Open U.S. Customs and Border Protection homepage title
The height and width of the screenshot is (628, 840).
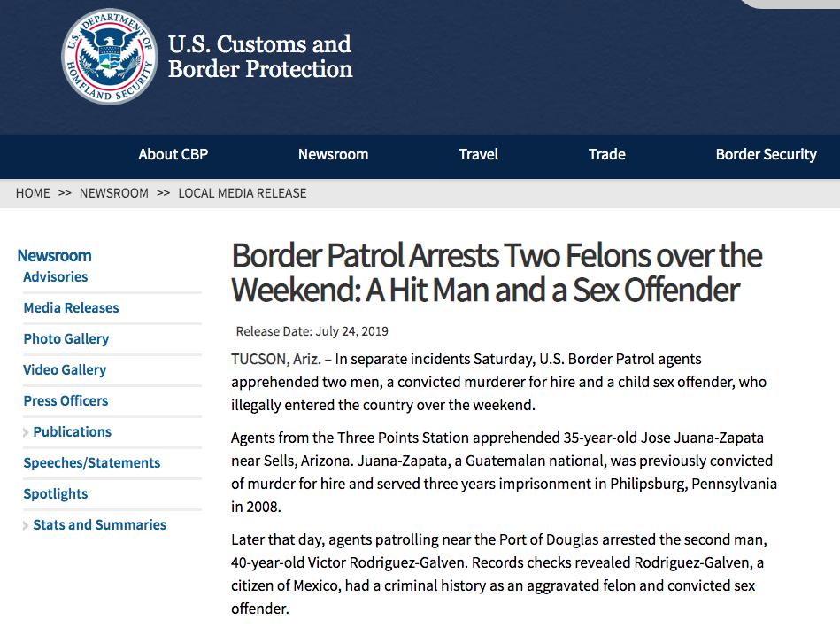(260, 57)
